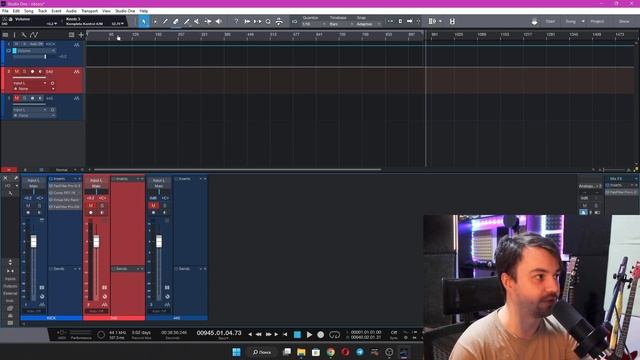Image resolution: width=640 pixels, height=360 pixels.
Task: Open the Transport menu
Action: [89, 11]
